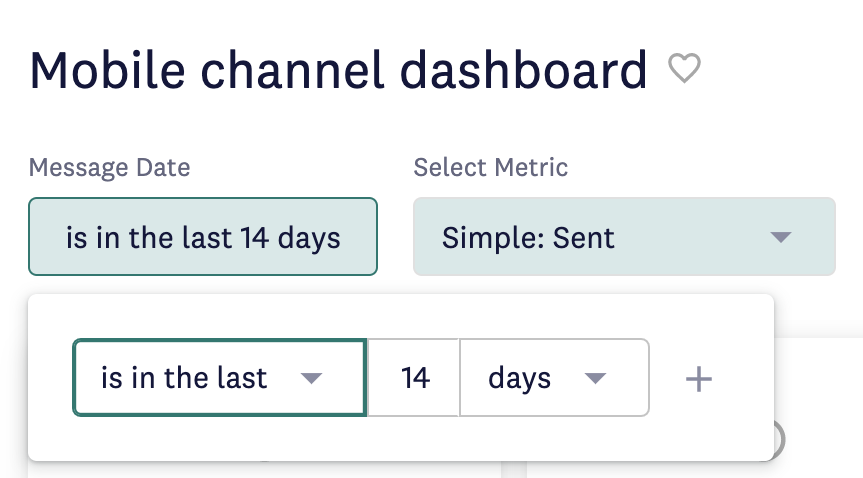The width and height of the screenshot is (863, 478).
Task: Click the word "days" in the unit selector
Action: (x=519, y=379)
